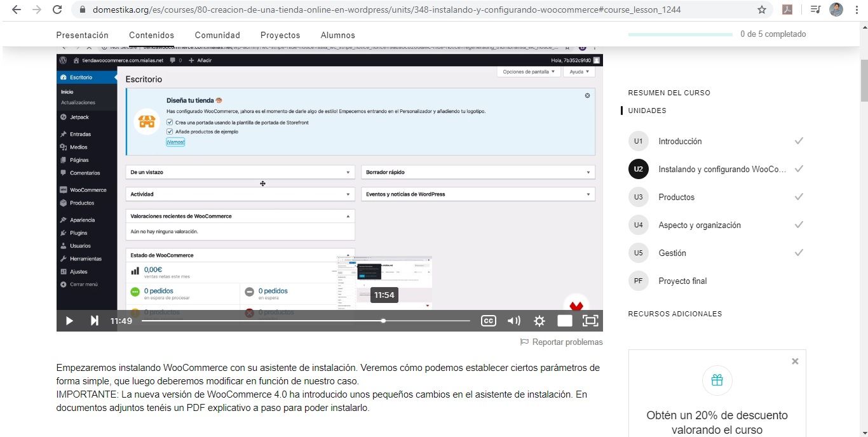Screen dimensions: 868x437
Task: Open Chrome media control playlist icon
Action: coord(815,10)
